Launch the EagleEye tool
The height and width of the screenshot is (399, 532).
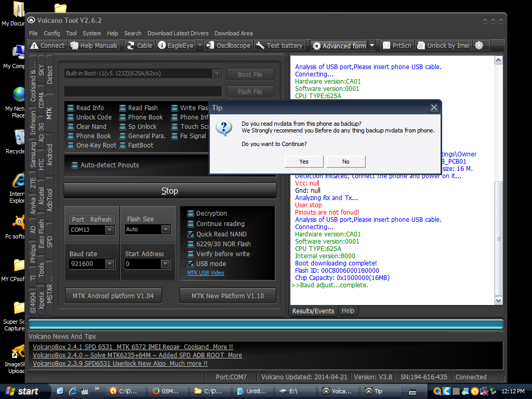click(x=176, y=46)
